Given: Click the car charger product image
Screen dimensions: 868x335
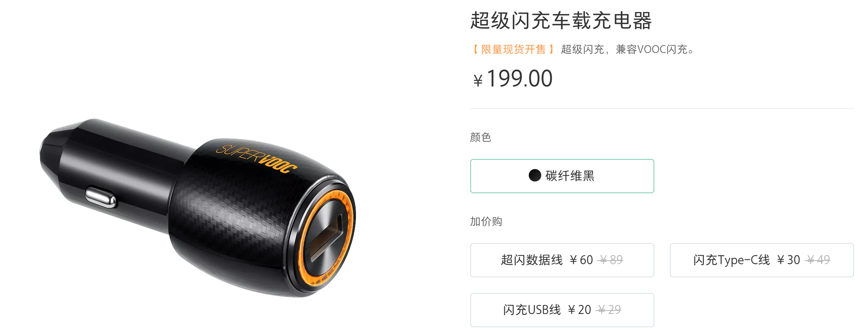Looking at the screenshot, I should [198, 208].
